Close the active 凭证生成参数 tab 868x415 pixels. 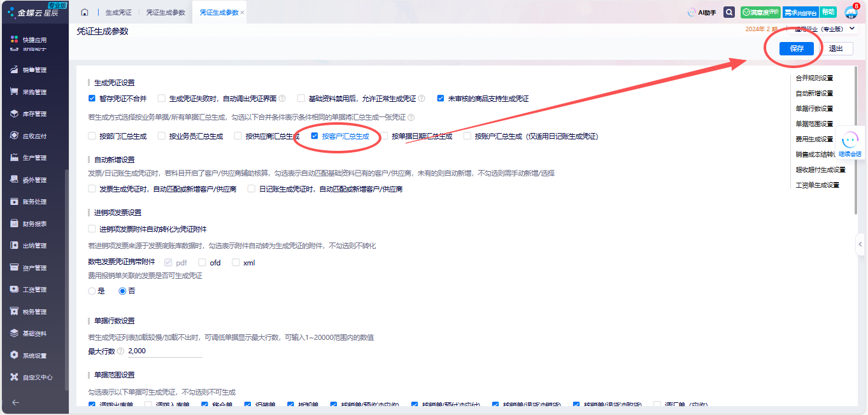tap(242, 13)
